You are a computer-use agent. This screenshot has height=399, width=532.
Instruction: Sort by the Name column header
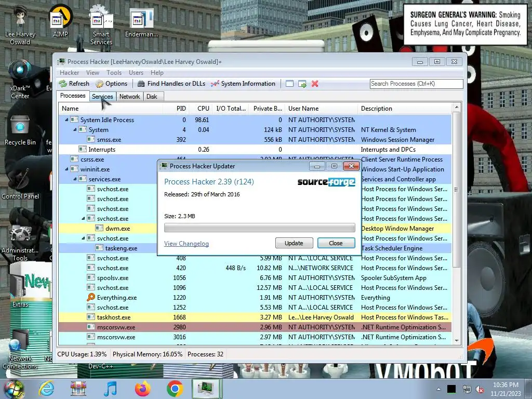pos(111,109)
